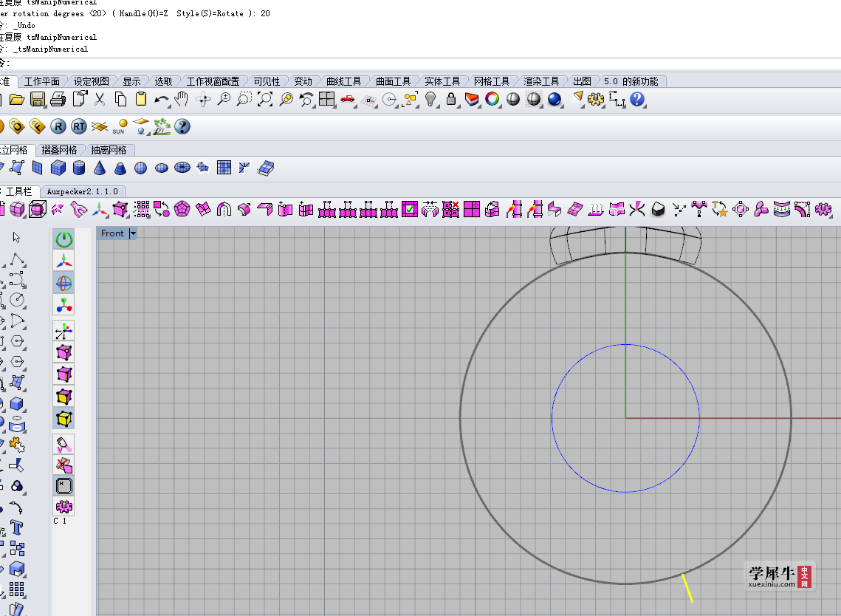Image resolution: width=841 pixels, height=616 pixels.
Task: Open the 曲面工具 tab
Action: (393, 81)
